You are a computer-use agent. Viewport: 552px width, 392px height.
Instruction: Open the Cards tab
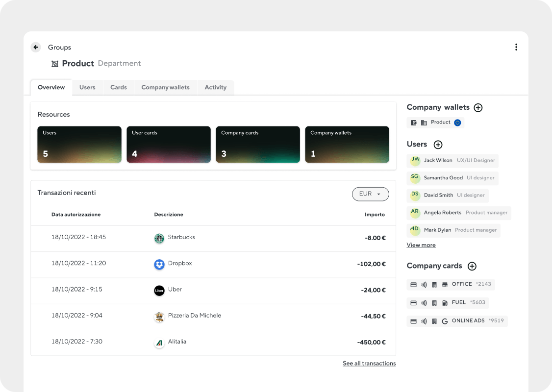click(119, 88)
